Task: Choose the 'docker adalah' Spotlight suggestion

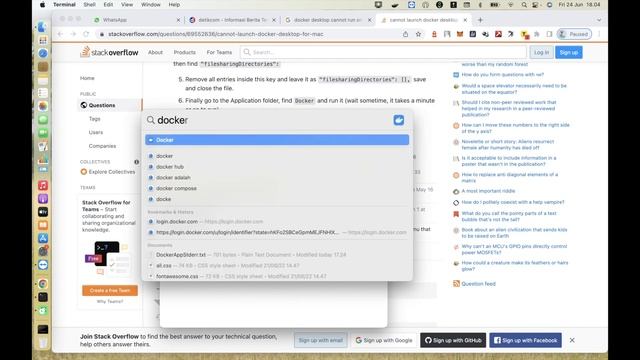Action: coord(277,178)
